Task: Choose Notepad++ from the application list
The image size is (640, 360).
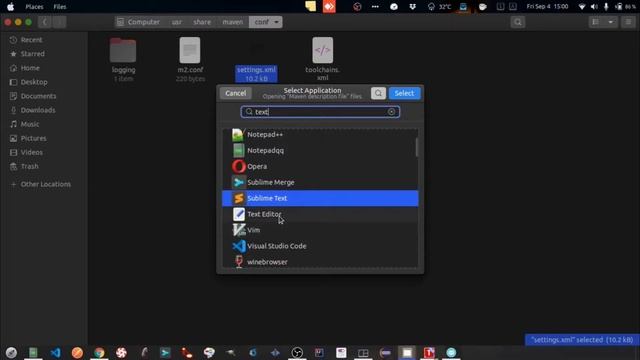Action: (x=320, y=135)
